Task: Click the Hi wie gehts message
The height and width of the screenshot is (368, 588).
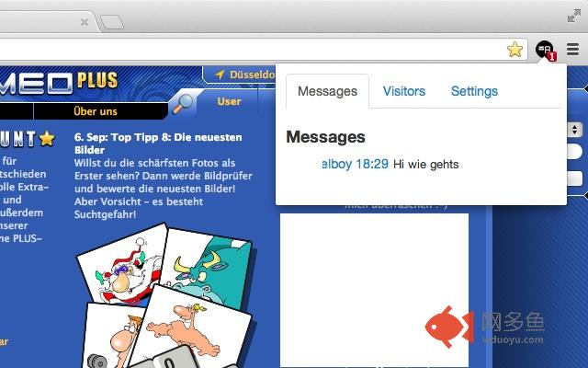Action: (x=426, y=165)
